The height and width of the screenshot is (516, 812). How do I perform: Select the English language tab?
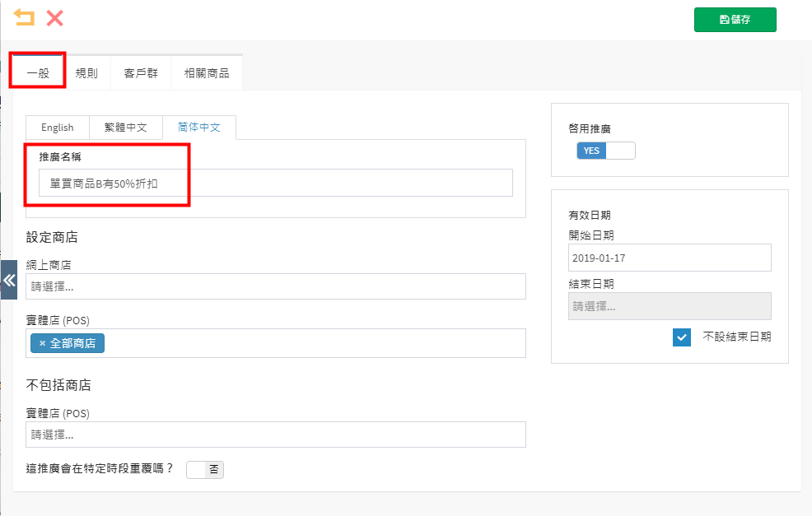(58, 128)
